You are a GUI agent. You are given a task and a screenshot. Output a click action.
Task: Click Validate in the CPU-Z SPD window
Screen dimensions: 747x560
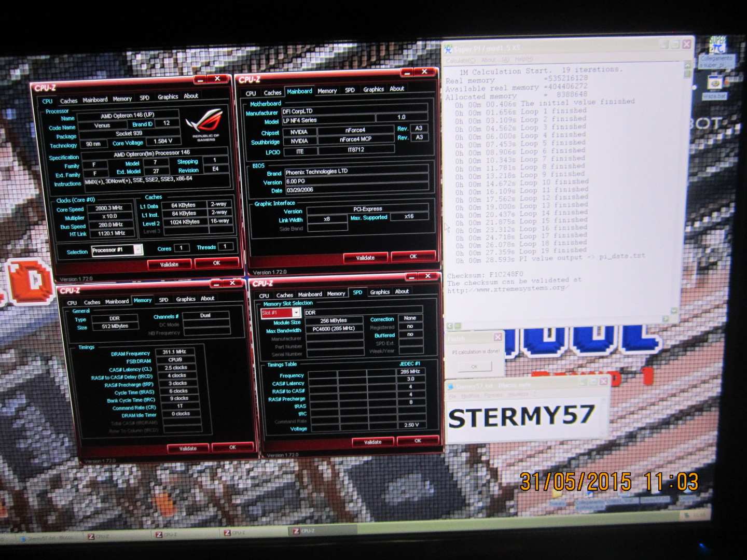[x=372, y=442]
